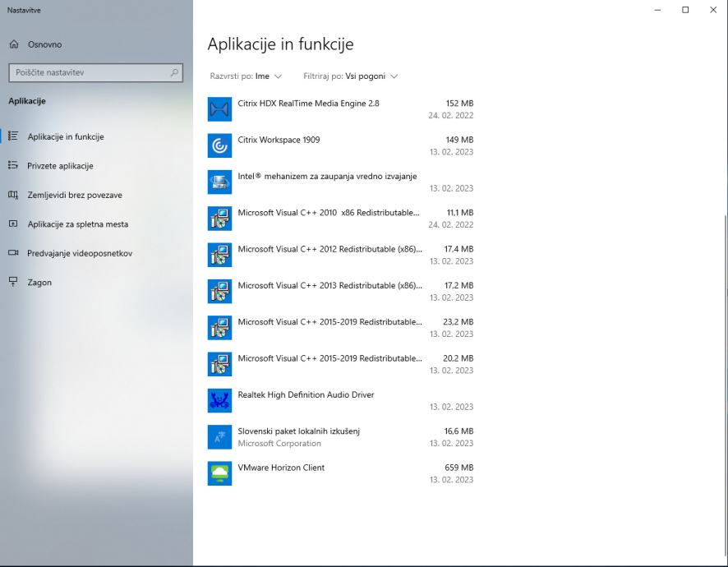
Task: Minimize the Nastavitve window
Action: pyautogui.click(x=657, y=10)
